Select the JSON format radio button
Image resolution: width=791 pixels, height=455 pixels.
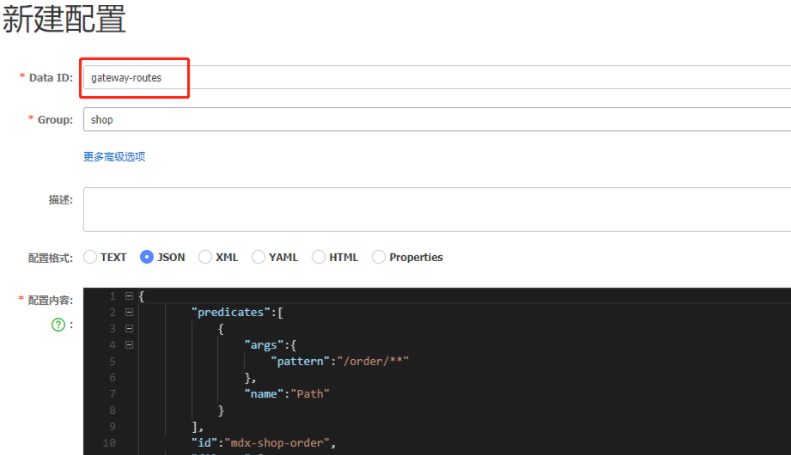(147, 257)
